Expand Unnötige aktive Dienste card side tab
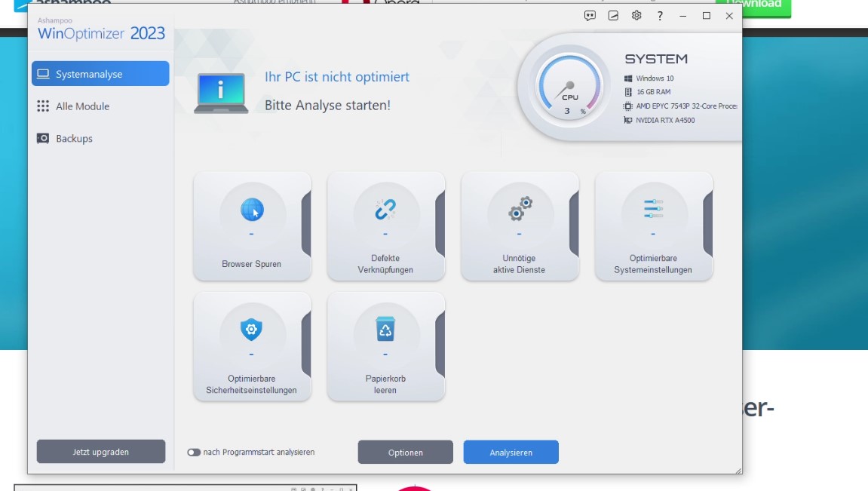868x491 pixels. click(574, 224)
